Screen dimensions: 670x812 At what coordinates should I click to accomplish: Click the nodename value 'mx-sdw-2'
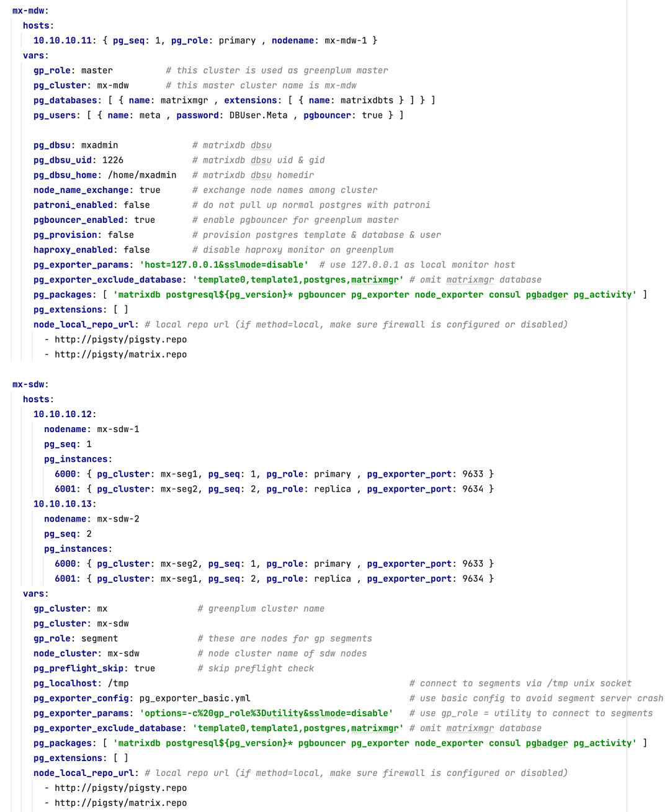118,518
